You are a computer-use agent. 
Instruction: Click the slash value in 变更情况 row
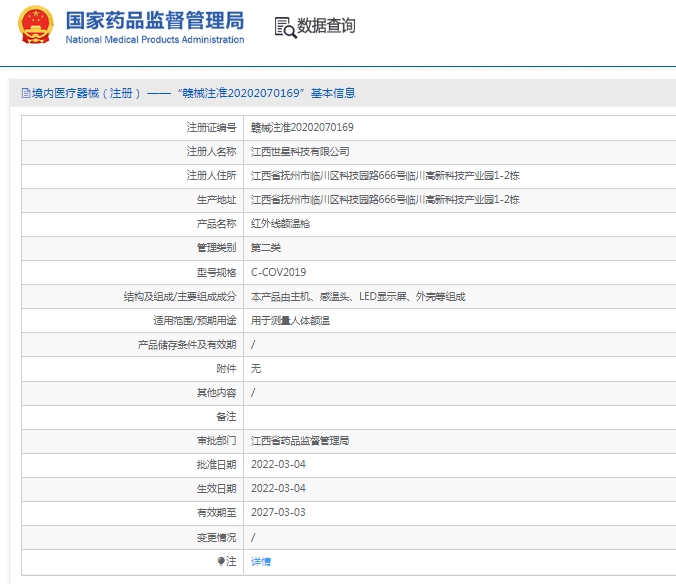[253, 537]
